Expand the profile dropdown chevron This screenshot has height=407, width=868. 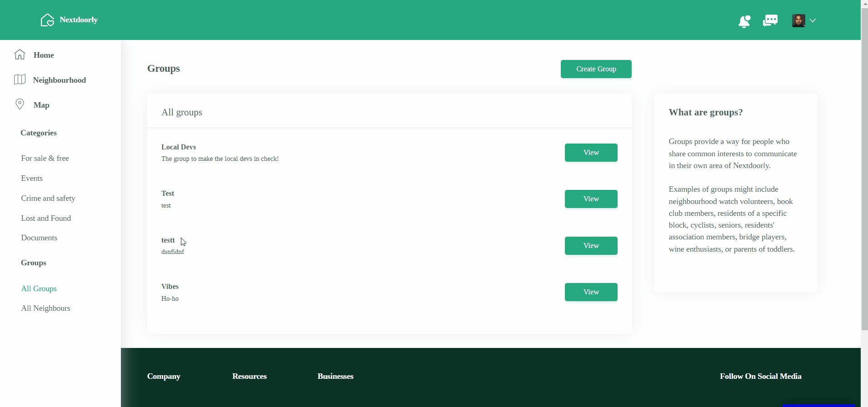pyautogui.click(x=813, y=20)
